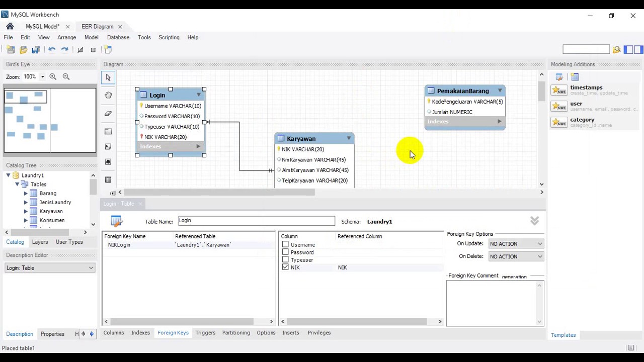Check the Username column checkbox
644x362 pixels.
[x=285, y=244]
